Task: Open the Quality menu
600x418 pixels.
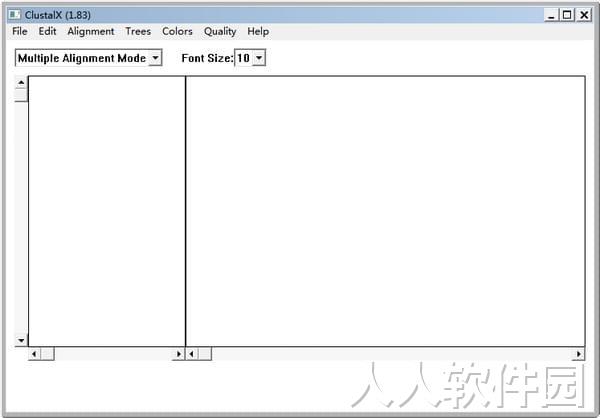Action: pos(220,31)
